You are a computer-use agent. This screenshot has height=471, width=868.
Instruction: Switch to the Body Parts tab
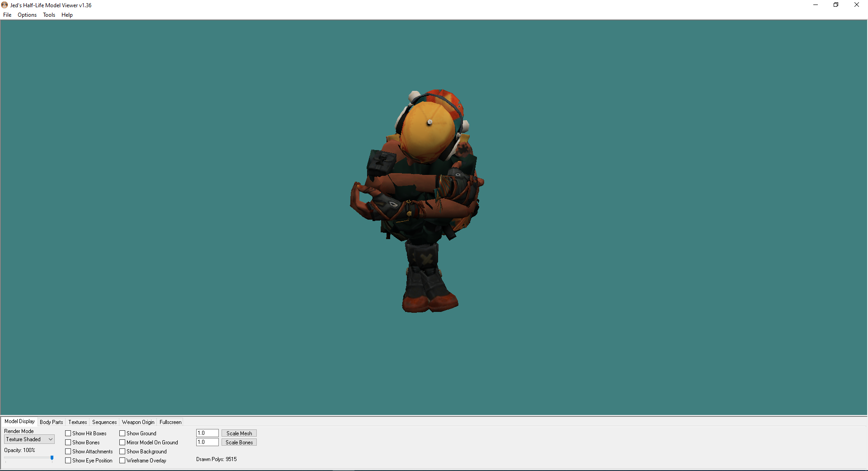click(x=52, y=422)
